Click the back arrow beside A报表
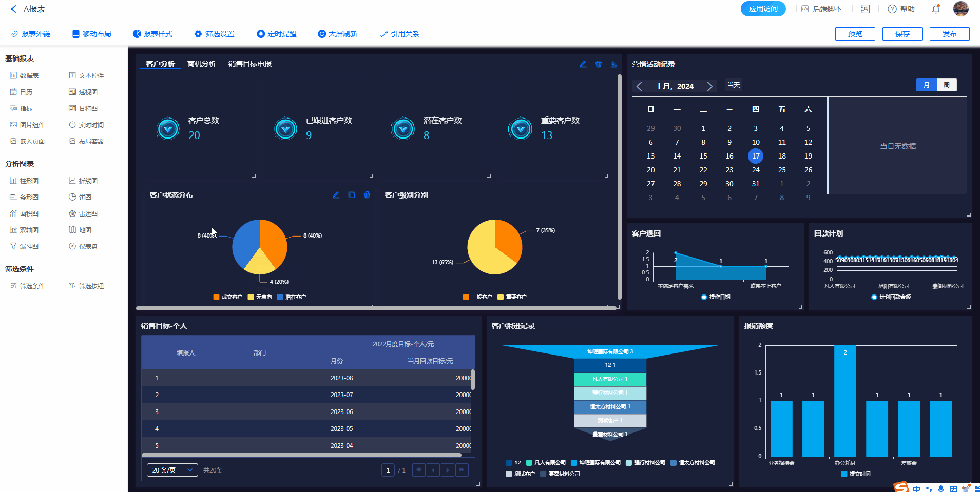The image size is (980, 492). coord(13,9)
